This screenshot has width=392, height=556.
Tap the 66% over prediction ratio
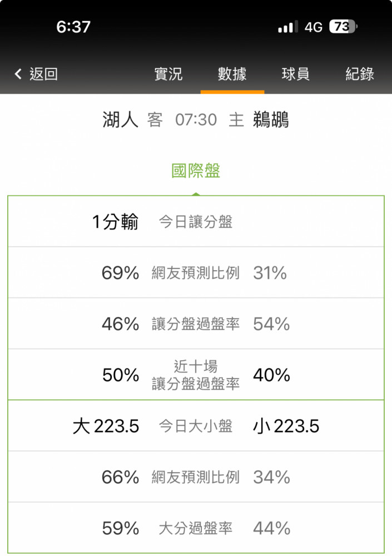point(120,477)
